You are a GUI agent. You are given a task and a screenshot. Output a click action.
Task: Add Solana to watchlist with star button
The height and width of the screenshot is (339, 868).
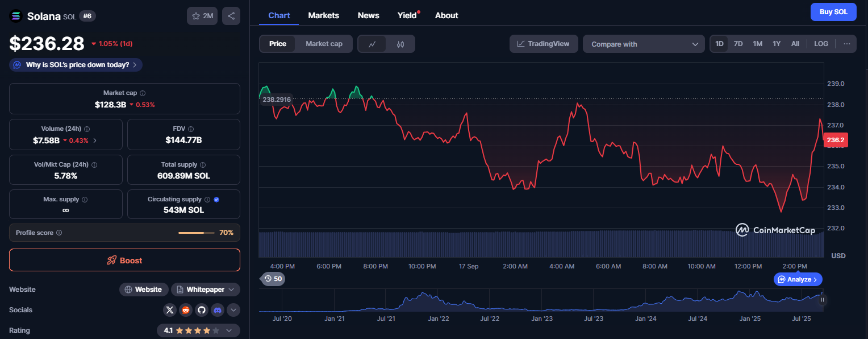(x=202, y=16)
